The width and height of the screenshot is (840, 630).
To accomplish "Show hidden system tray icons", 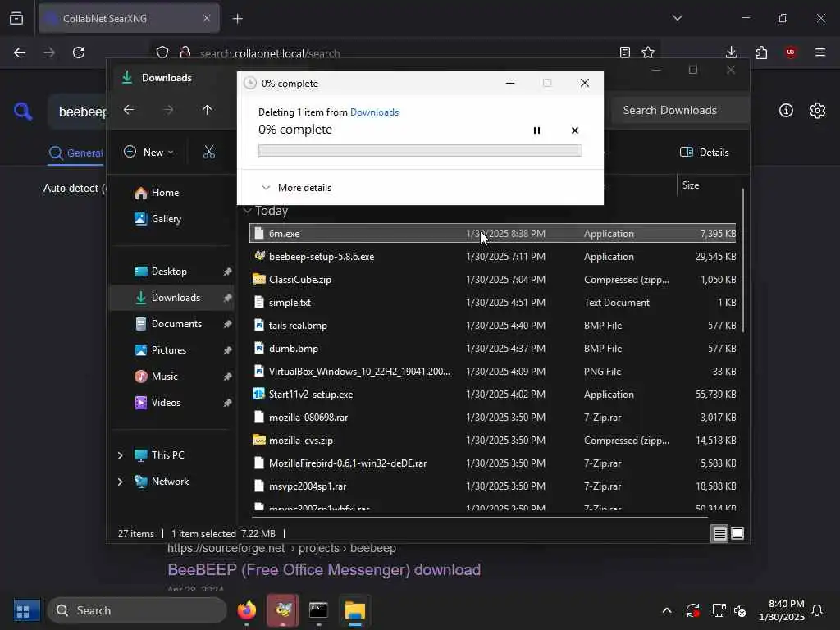I will [667, 610].
